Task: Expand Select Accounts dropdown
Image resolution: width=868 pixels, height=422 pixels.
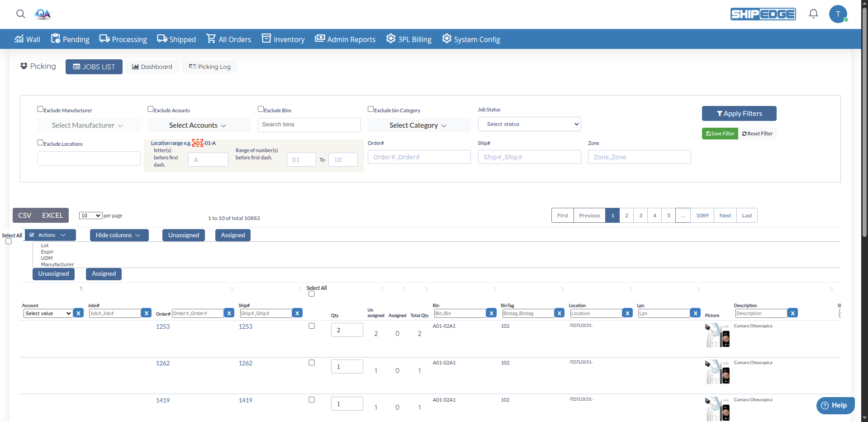Action: pos(199,125)
